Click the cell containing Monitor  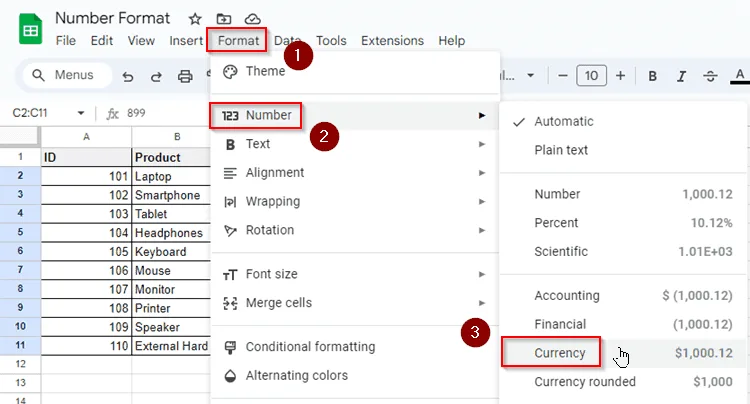[x=171, y=289]
